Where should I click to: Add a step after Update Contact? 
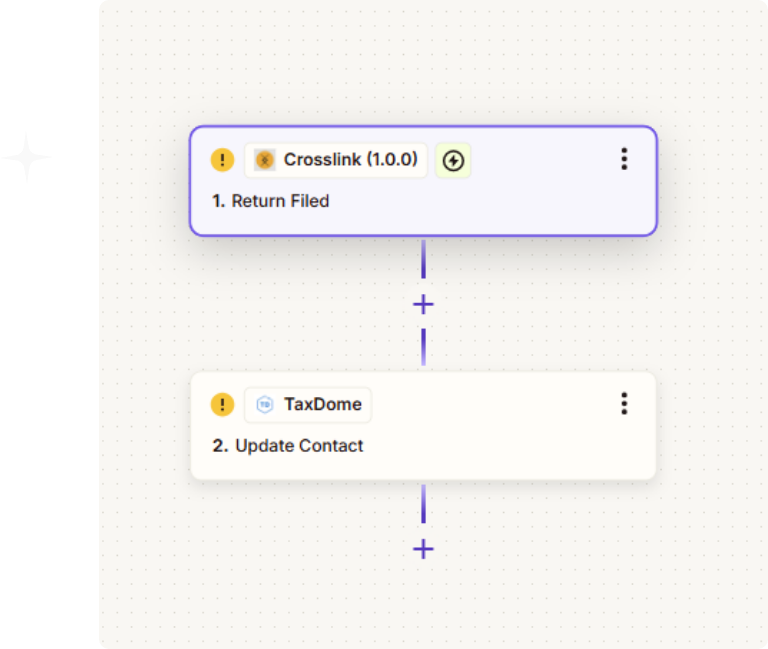pos(423,549)
